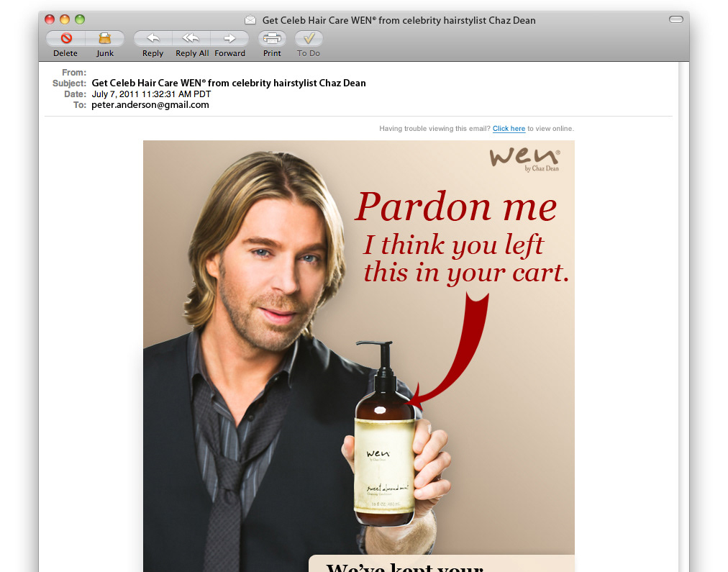Click the 'Pardon me' headline in the ad
Image resolution: width=728 pixels, height=572 pixels.
(456, 206)
